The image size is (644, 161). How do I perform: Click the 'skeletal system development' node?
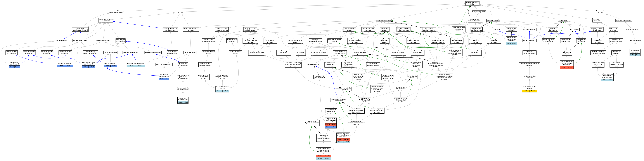coord(12,52)
